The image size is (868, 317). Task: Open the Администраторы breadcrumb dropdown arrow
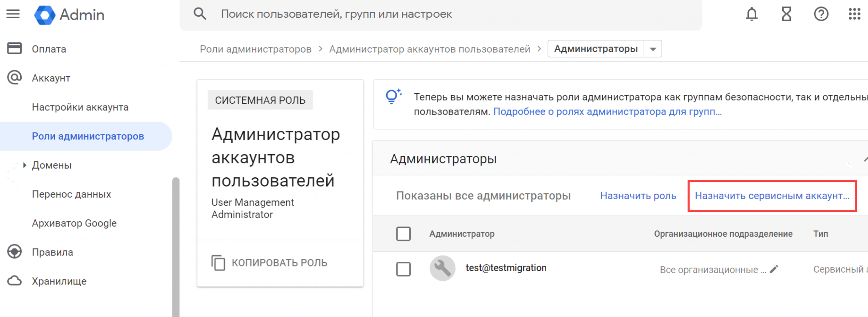click(x=653, y=49)
